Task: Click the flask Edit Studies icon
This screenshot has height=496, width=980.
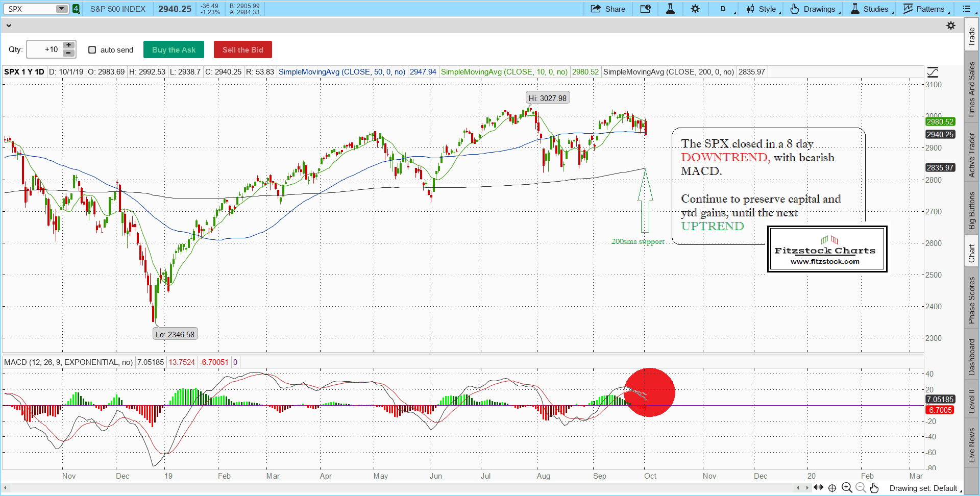Action: [x=670, y=9]
